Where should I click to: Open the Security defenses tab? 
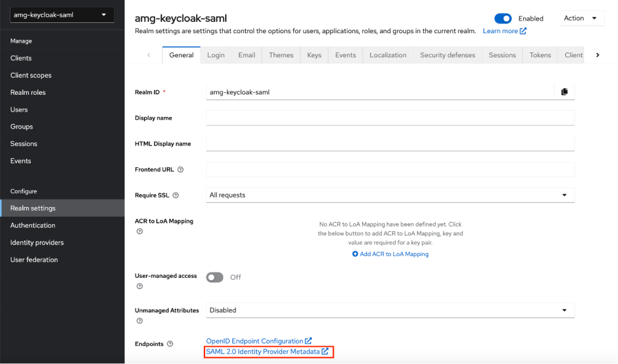[448, 55]
